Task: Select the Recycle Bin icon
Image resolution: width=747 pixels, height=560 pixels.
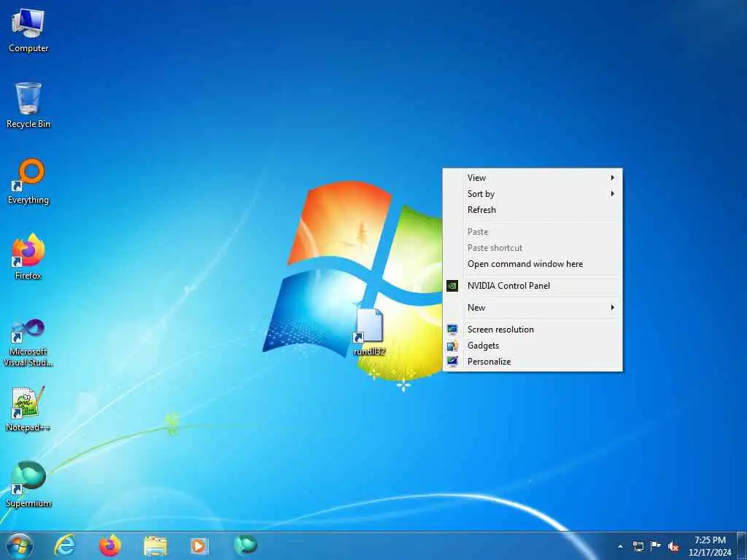Action: coord(28,106)
